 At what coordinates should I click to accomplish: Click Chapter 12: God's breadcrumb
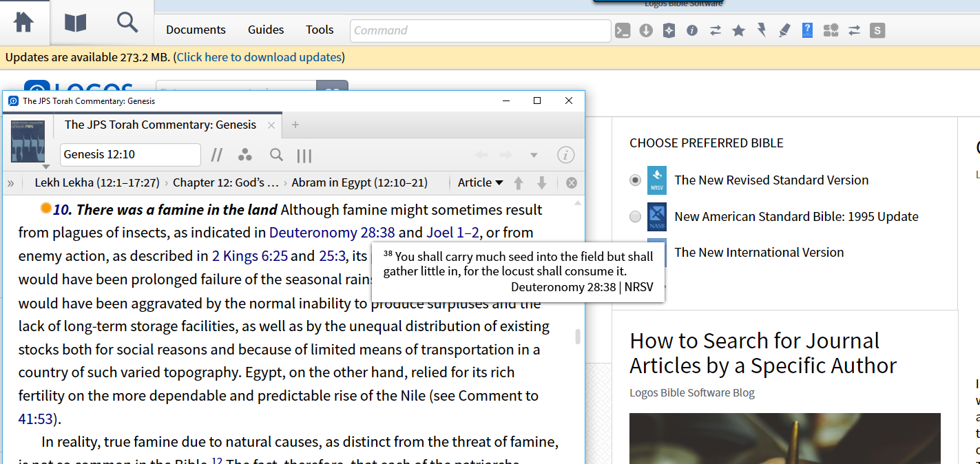tap(226, 182)
